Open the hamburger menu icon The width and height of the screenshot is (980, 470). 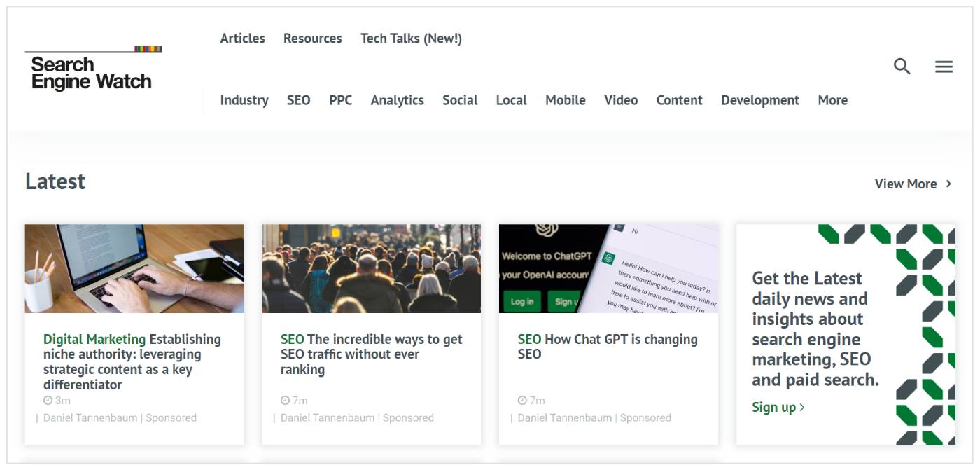pos(944,67)
